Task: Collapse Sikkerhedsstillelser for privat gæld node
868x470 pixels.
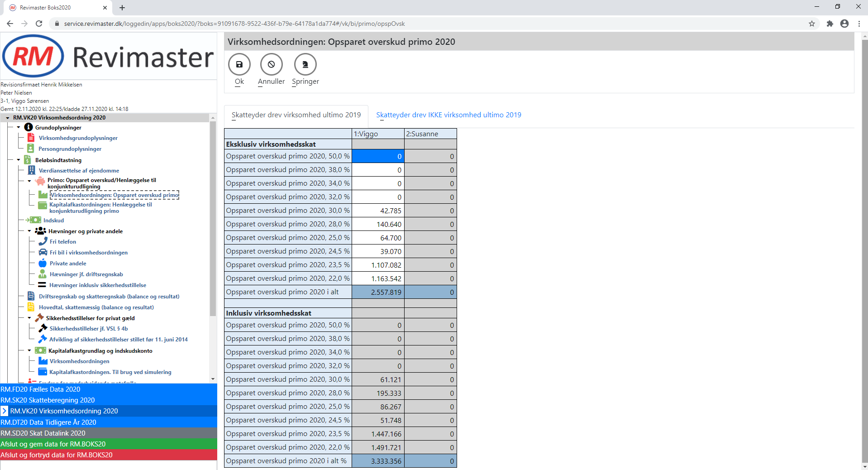Action: [x=29, y=318]
